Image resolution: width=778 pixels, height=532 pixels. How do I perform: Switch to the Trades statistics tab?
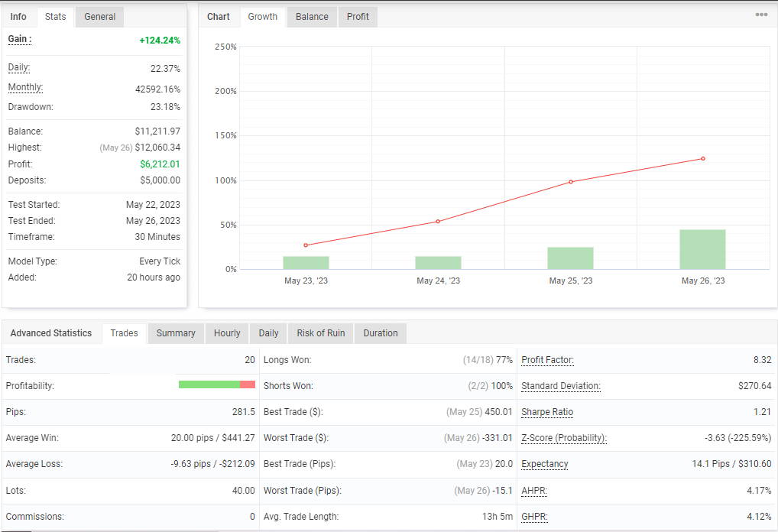(124, 333)
